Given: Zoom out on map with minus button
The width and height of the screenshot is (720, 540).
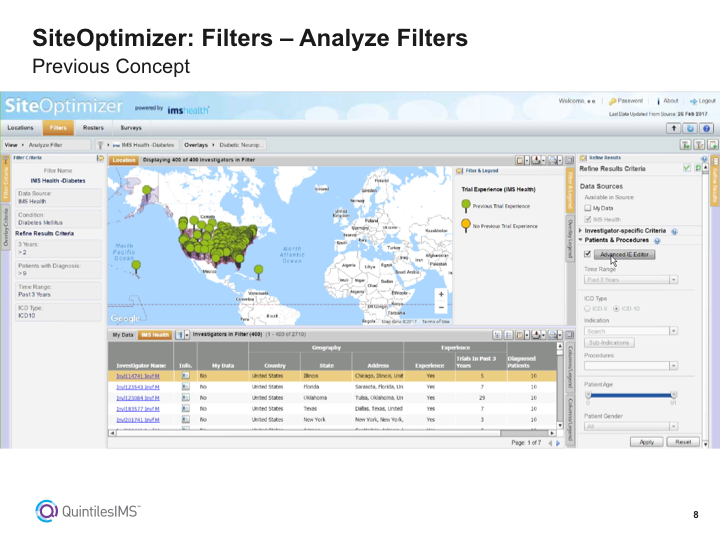Looking at the screenshot, I should (x=441, y=307).
